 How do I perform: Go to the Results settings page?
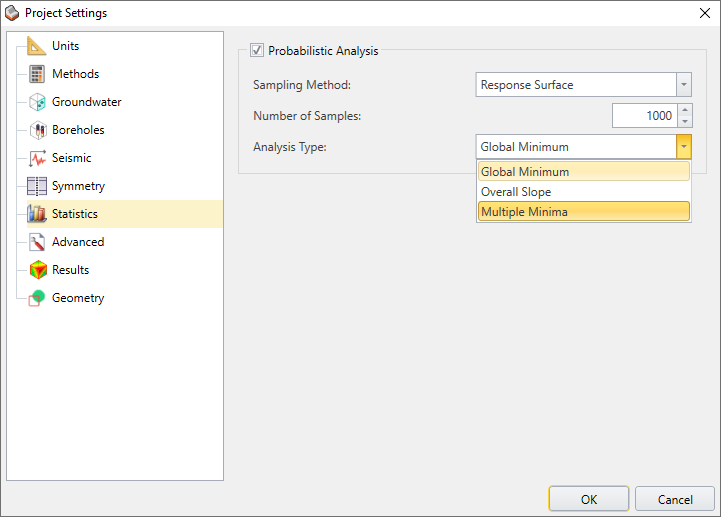(70, 270)
